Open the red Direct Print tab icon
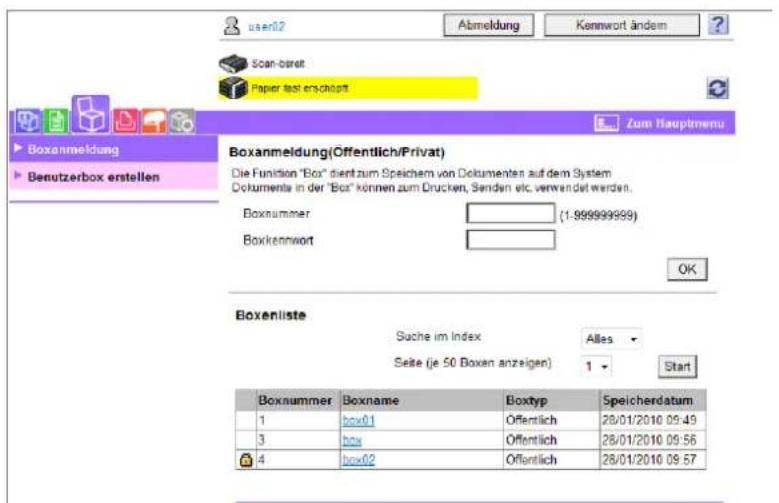This screenshot has width=779, height=503. pos(126,121)
